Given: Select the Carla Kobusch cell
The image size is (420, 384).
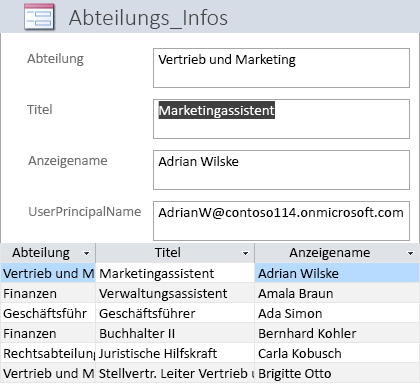Looking at the screenshot, I should pyautogui.click(x=337, y=353).
